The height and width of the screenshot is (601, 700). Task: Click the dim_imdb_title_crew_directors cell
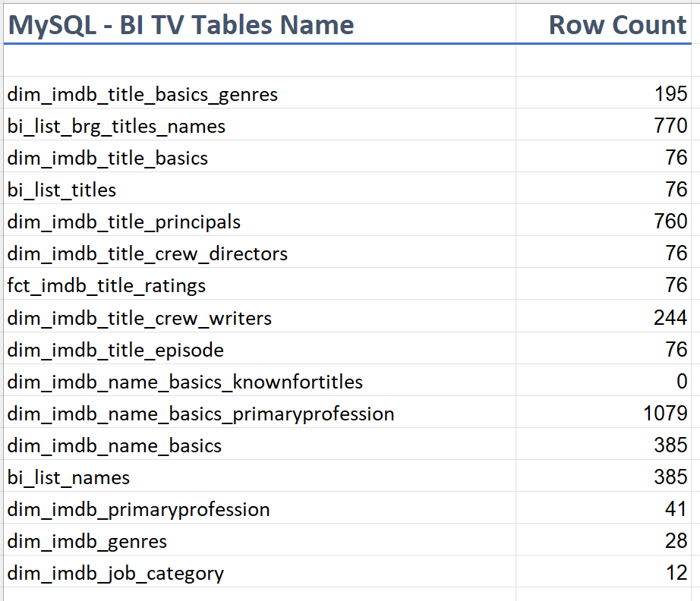260,252
